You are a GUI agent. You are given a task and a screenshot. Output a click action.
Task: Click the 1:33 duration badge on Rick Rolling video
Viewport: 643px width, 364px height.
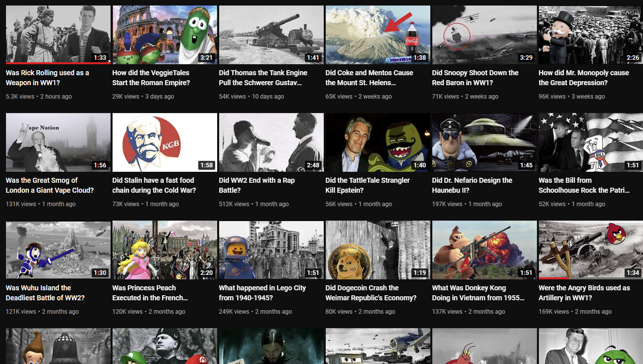click(100, 58)
